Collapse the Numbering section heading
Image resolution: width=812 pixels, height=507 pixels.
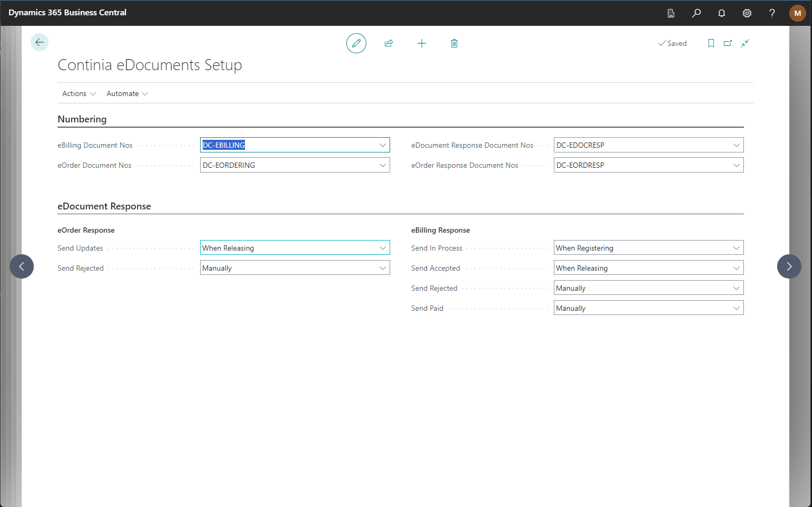point(82,119)
